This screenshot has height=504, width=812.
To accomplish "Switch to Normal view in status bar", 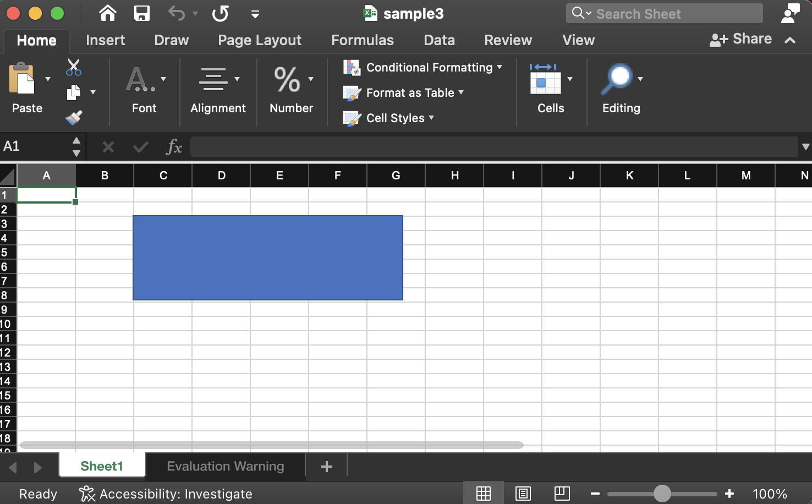I will pos(483,494).
